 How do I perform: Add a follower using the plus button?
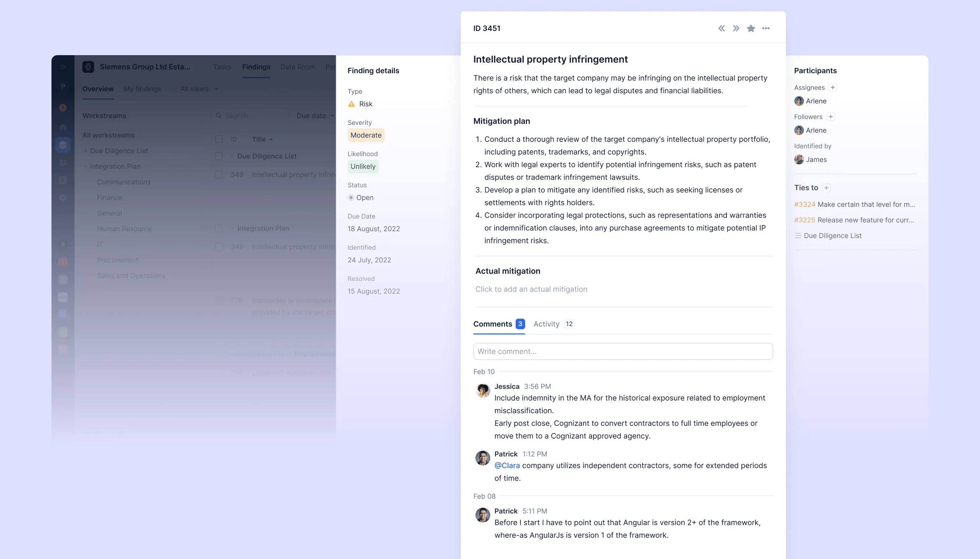(831, 116)
